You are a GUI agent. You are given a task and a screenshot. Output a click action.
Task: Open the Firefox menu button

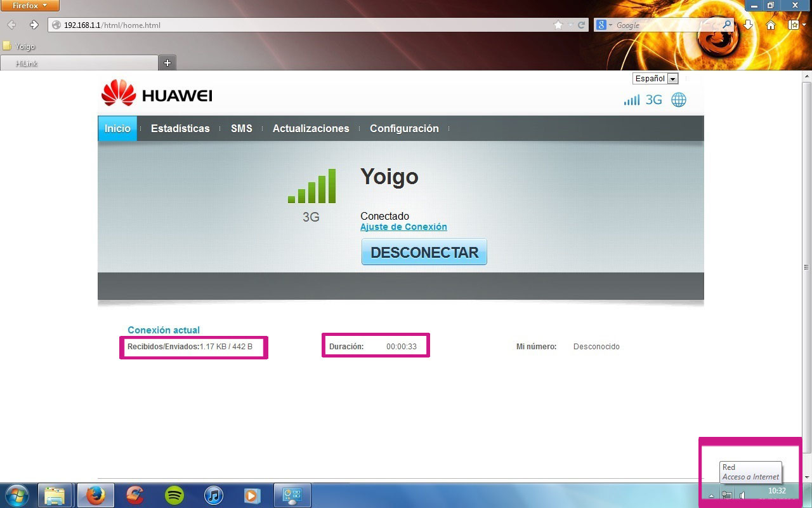[x=30, y=5]
